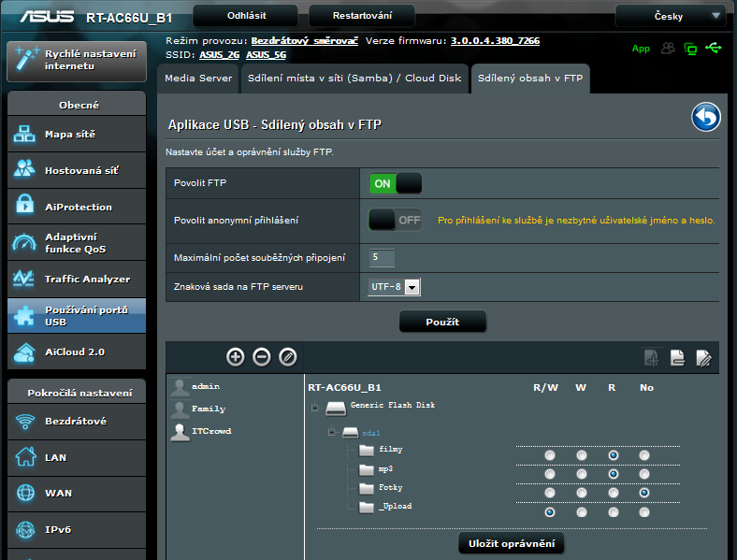Image resolution: width=737 pixels, height=560 pixels.
Task: Click the Uložit oprávnění button
Action: [511, 543]
